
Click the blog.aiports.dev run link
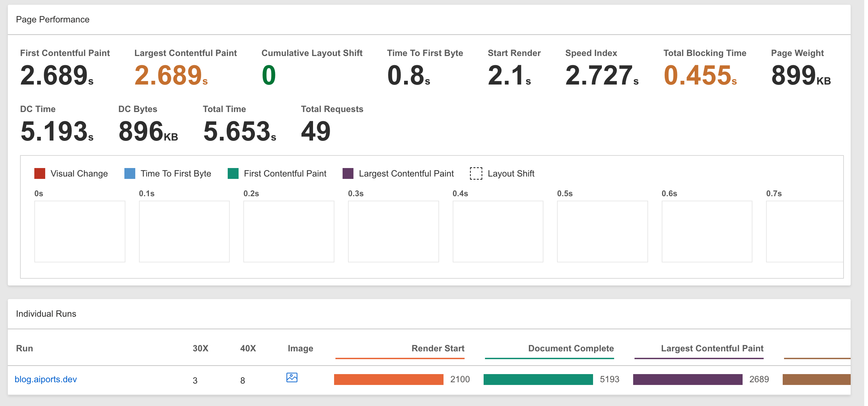pyautogui.click(x=46, y=379)
